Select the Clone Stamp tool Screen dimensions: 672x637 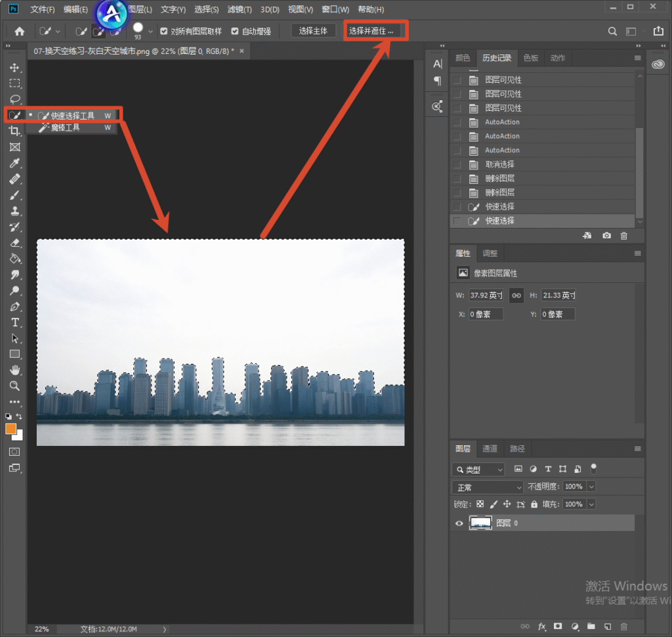14,211
